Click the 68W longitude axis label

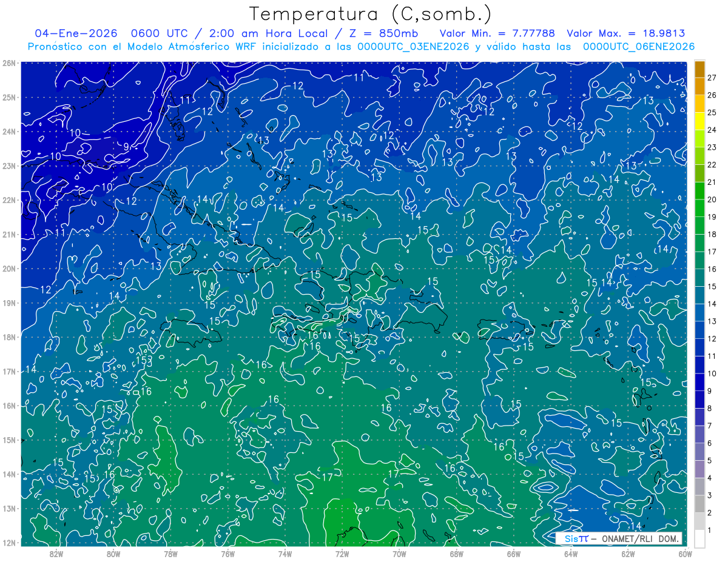tap(456, 553)
